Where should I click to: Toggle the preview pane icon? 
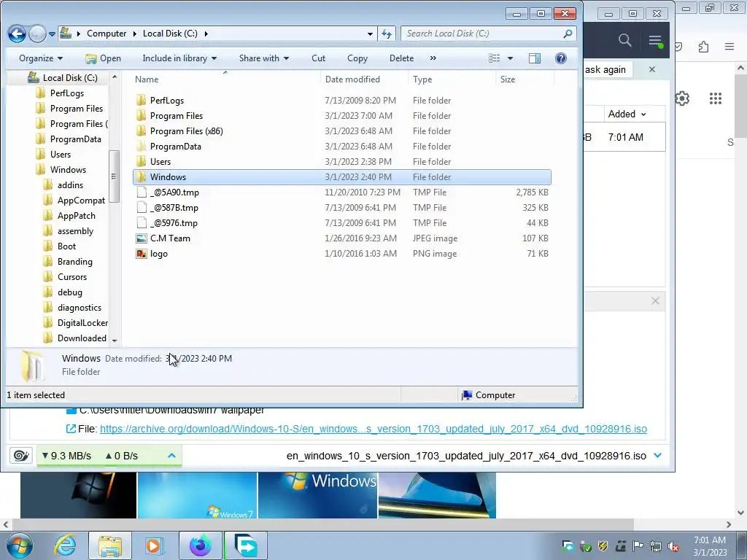[x=535, y=58]
